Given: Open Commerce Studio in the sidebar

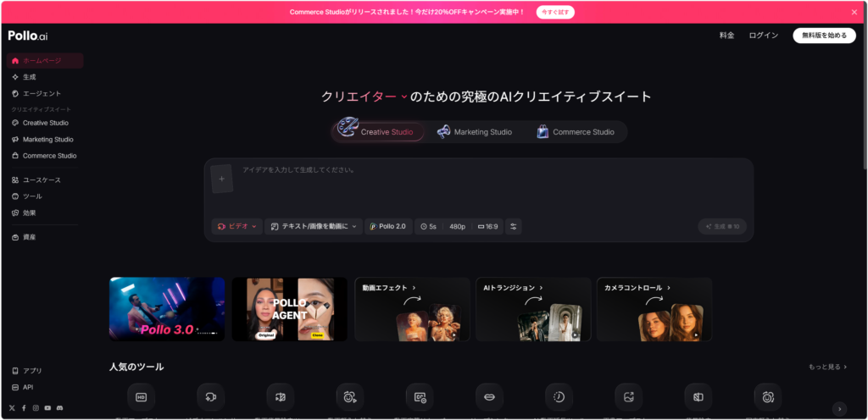Looking at the screenshot, I should [x=45, y=156].
